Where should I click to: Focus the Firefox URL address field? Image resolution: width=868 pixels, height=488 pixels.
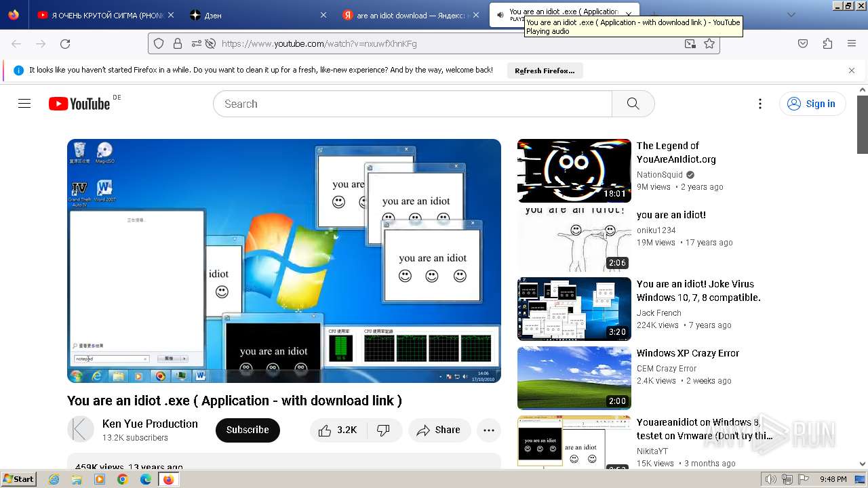click(448, 43)
